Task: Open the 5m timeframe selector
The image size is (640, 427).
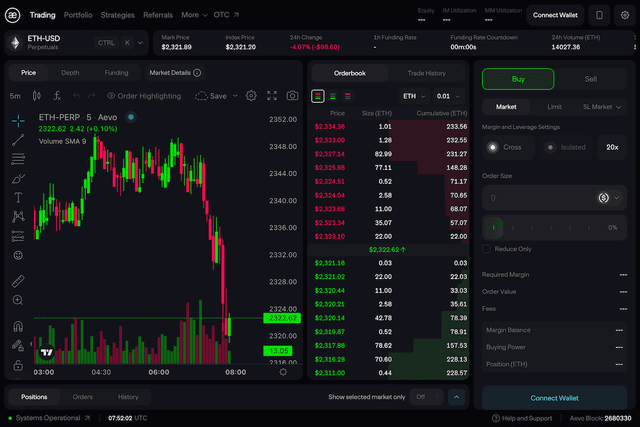Action: [x=15, y=96]
